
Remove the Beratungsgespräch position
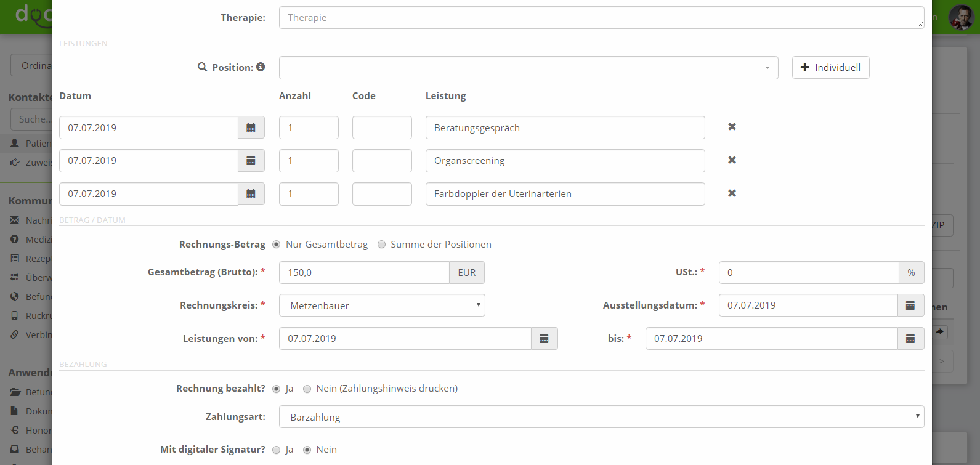click(732, 127)
